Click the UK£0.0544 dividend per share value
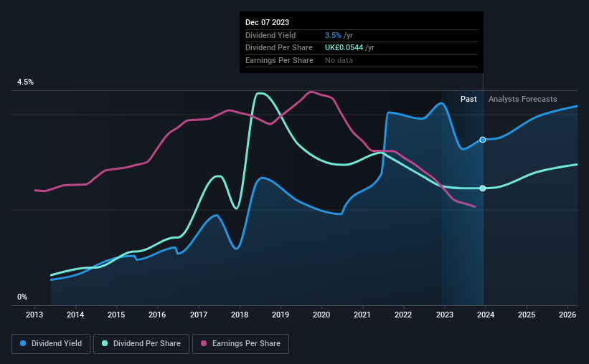 [344, 48]
